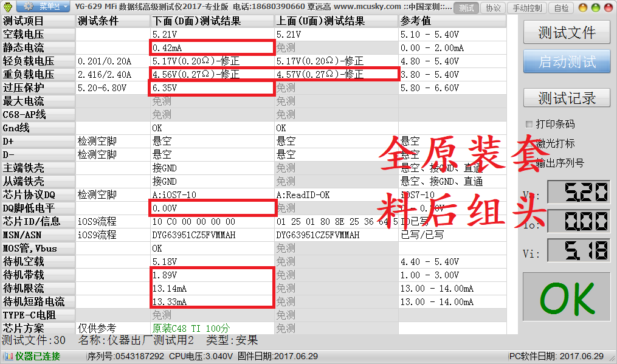Switch to the 测试 tab
617x364 pixels.
pyautogui.click(x=466, y=8)
